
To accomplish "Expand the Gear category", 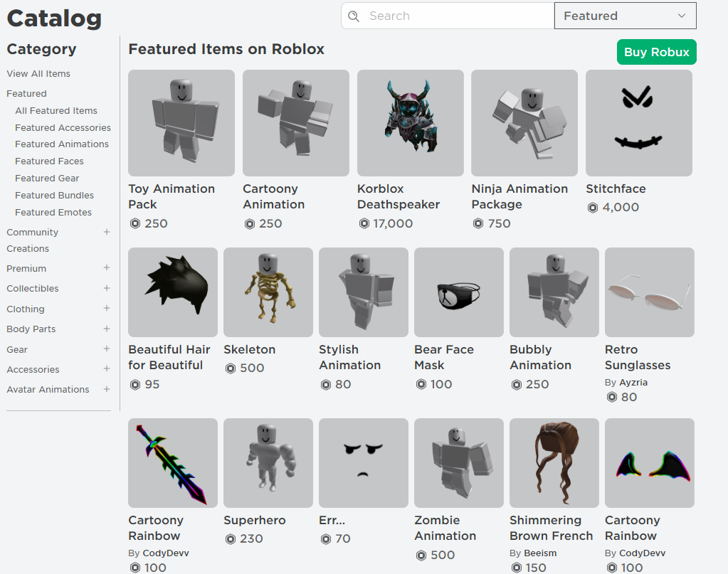I will (x=106, y=349).
